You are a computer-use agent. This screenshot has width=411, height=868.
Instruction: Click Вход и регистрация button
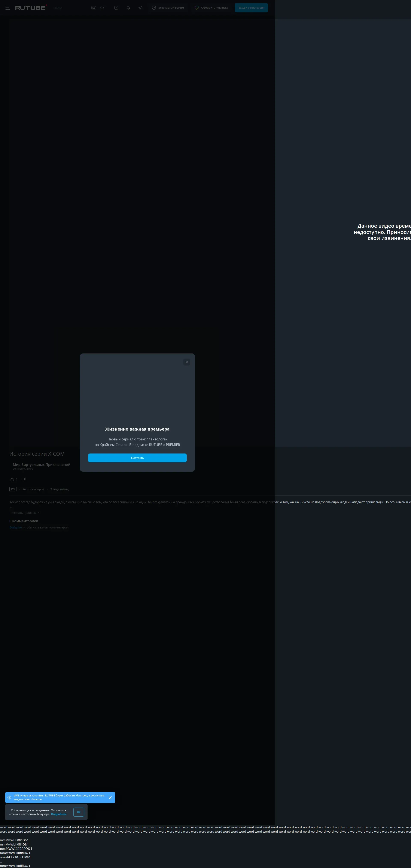coord(251,8)
